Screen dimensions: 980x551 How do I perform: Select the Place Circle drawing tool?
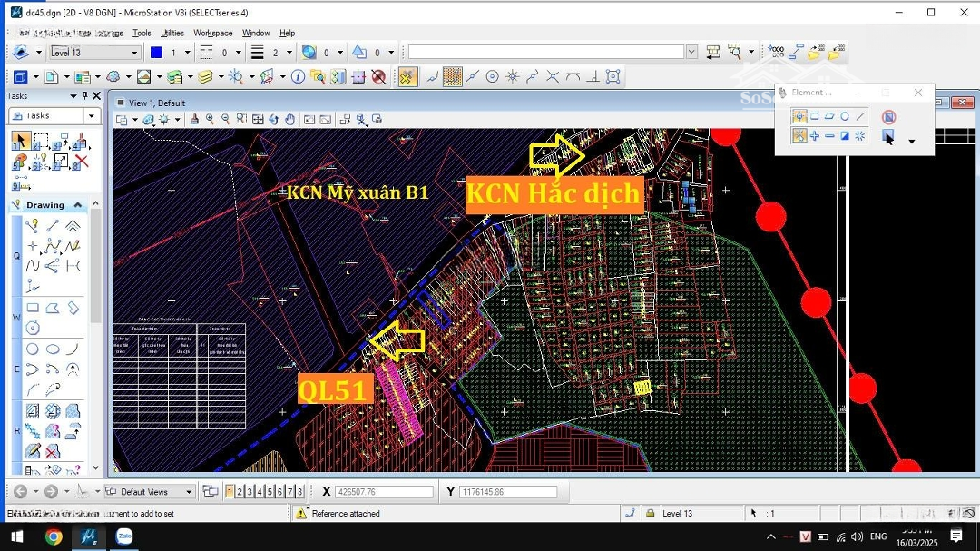(x=33, y=349)
